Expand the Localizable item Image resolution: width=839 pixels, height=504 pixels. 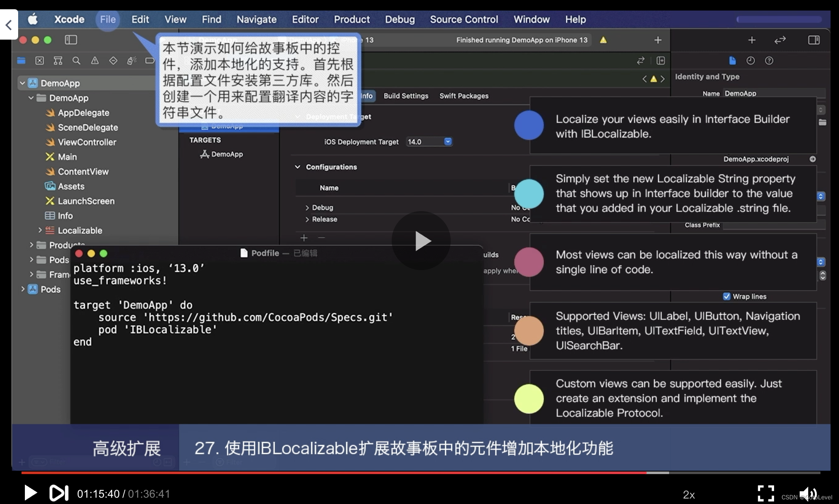tap(40, 230)
